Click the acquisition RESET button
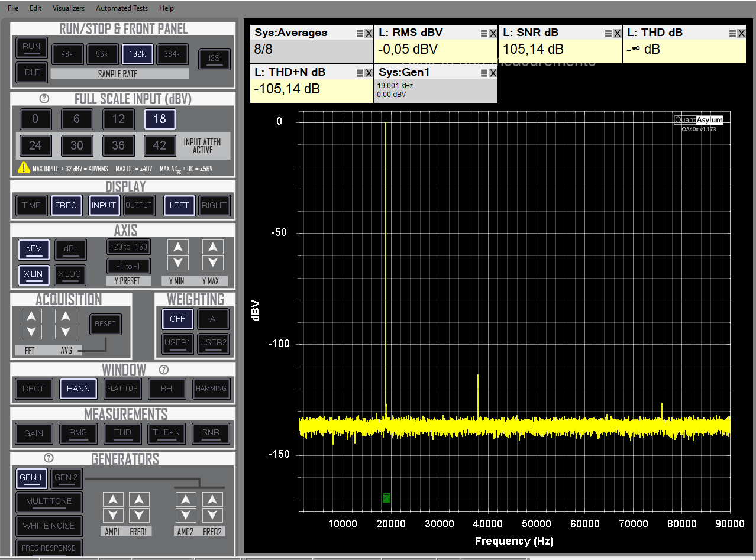This screenshot has height=560, width=756. coord(105,324)
